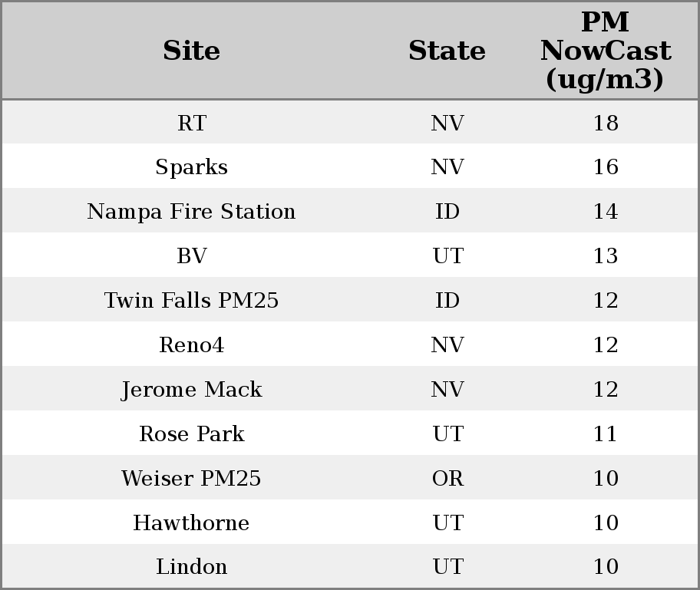Click the value 11 for Rose Park

[x=605, y=434]
